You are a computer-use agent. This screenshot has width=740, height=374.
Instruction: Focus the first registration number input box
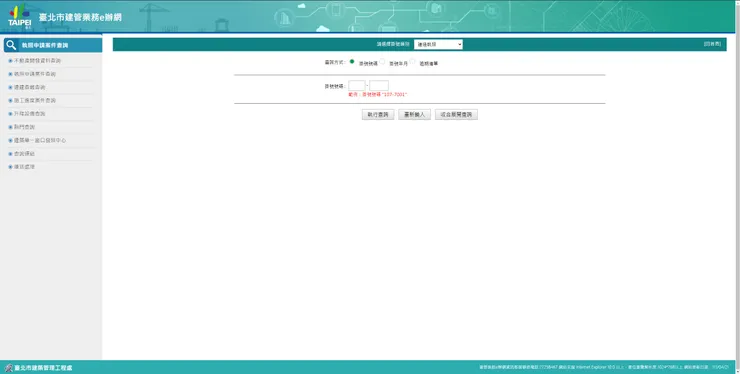pos(357,85)
